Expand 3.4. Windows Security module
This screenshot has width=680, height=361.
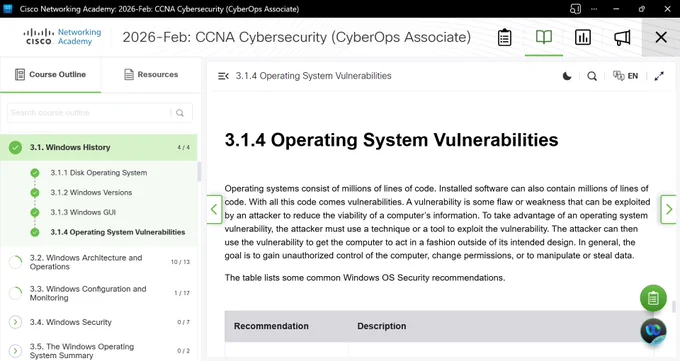pyautogui.click(x=98, y=322)
